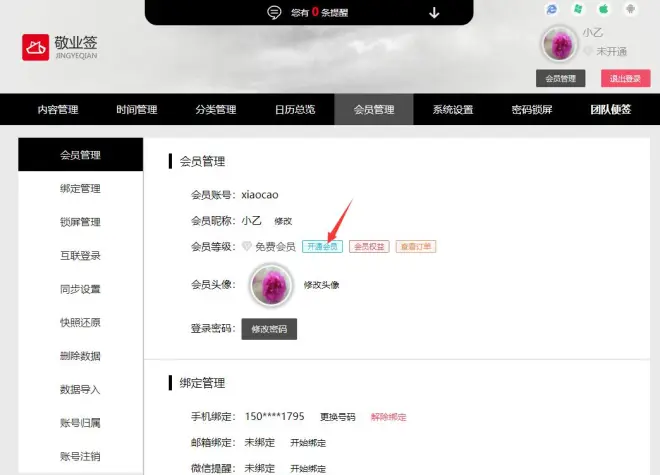Click the Apple platform icon
660x475 pixels.
[604, 8]
